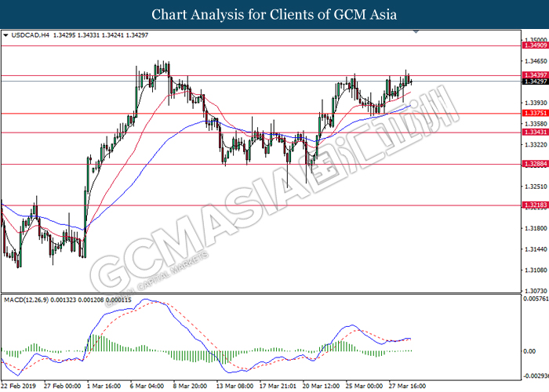
Task: Select the 1.33431 price level label
Action: [x=535, y=132]
